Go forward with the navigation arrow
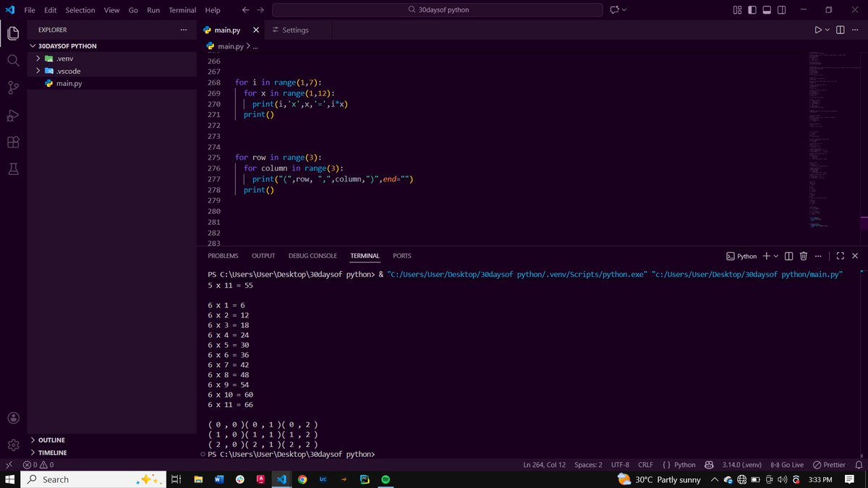Viewport: 868px width, 488px height. point(260,10)
